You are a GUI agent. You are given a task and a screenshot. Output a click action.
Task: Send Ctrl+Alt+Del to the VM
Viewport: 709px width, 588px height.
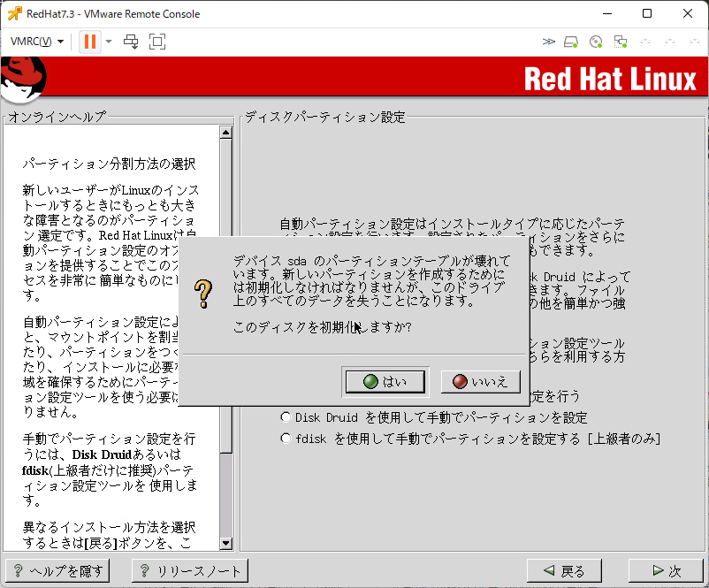131,42
